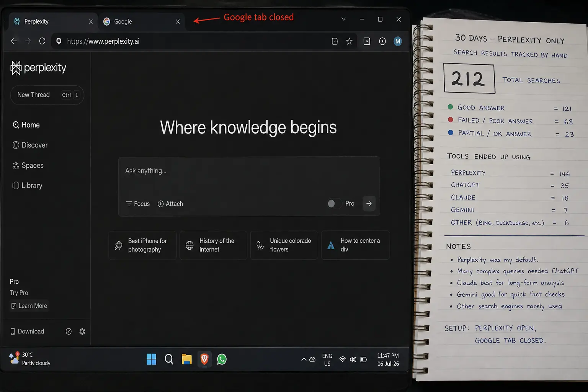Bookmark this page with the star
588x392 pixels.
point(349,41)
